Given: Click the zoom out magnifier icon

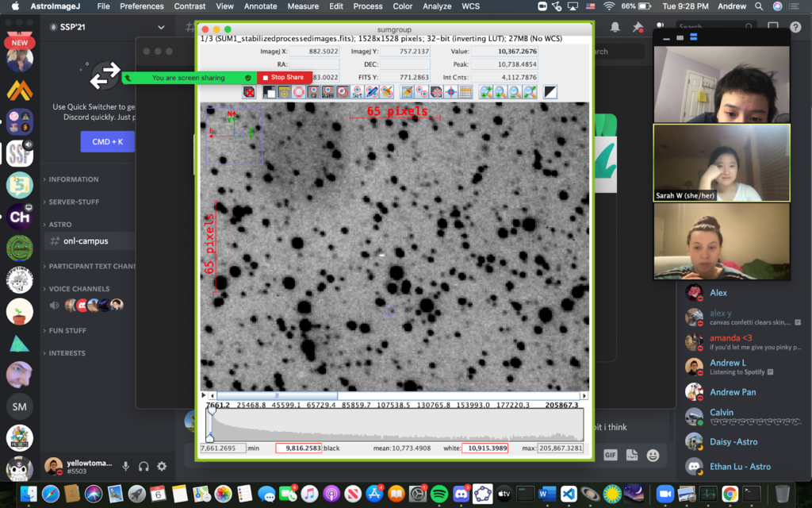Looking at the screenshot, I should 515,92.
